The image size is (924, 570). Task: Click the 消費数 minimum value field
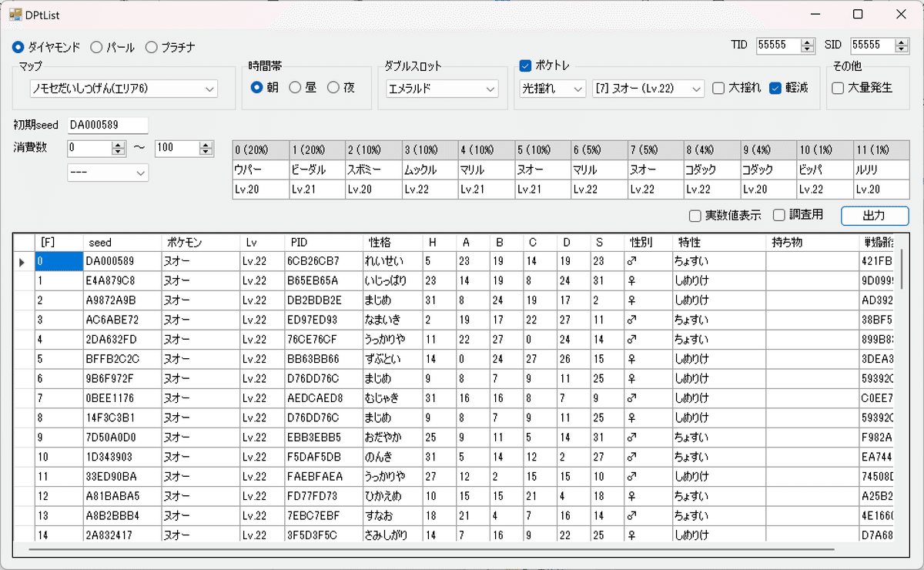click(89, 148)
